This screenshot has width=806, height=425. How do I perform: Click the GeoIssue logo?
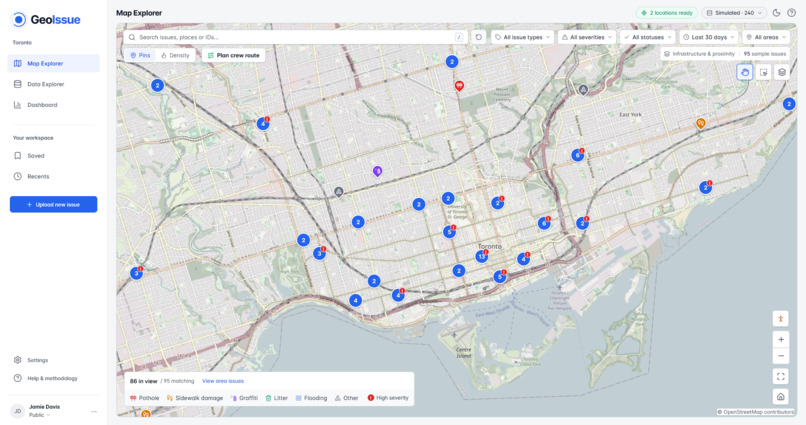[x=46, y=20]
